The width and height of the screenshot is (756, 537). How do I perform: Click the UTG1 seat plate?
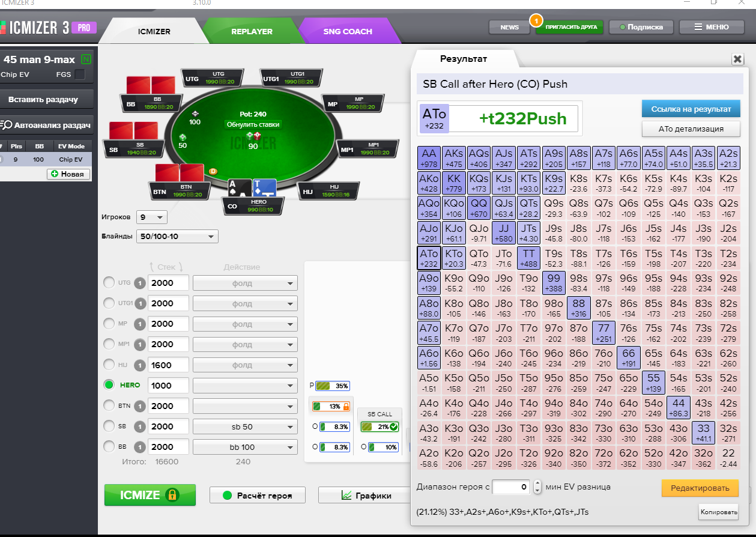(291, 78)
